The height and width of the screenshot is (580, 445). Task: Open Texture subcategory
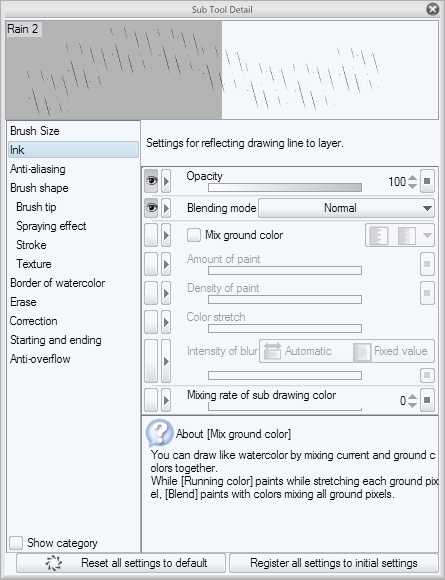pos(73,264)
